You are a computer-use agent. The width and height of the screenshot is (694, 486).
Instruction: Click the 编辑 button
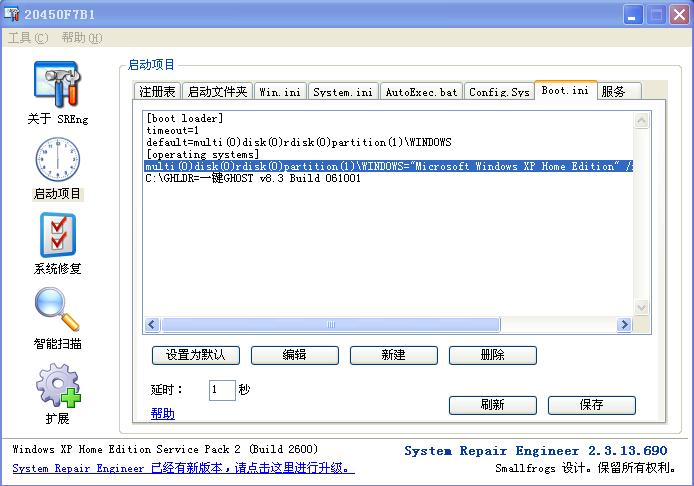295,355
